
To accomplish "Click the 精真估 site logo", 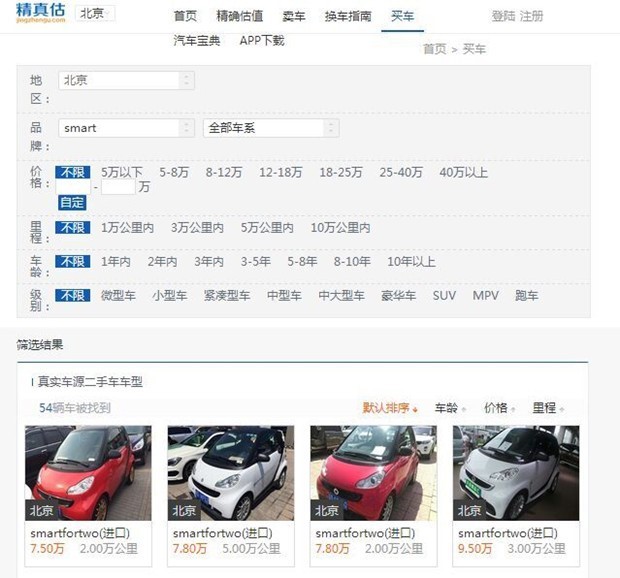I will click(x=41, y=13).
